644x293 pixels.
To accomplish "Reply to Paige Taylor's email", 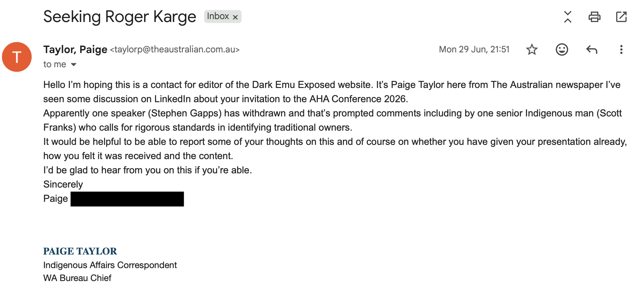I will tap(592, 49).
